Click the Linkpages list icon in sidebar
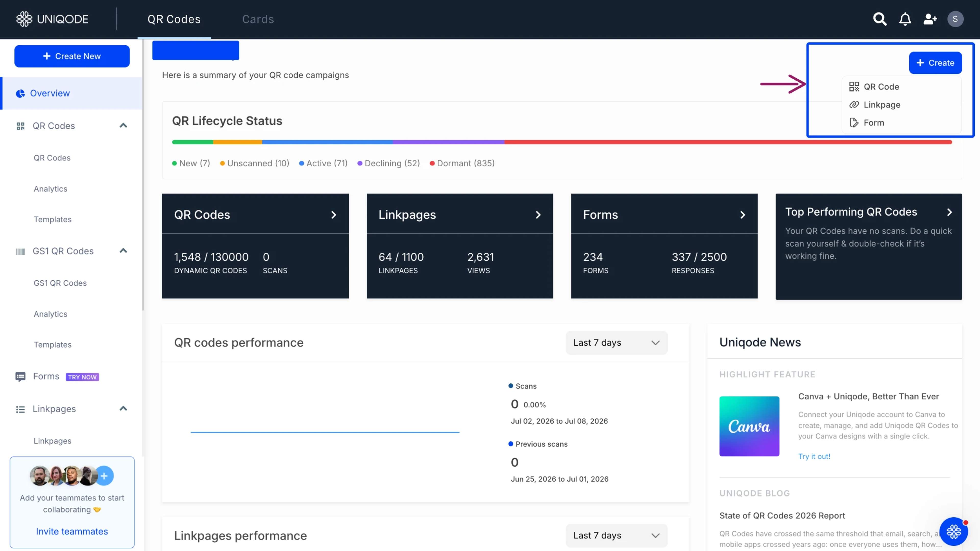The image size is (980, 551). click(20, 409)
